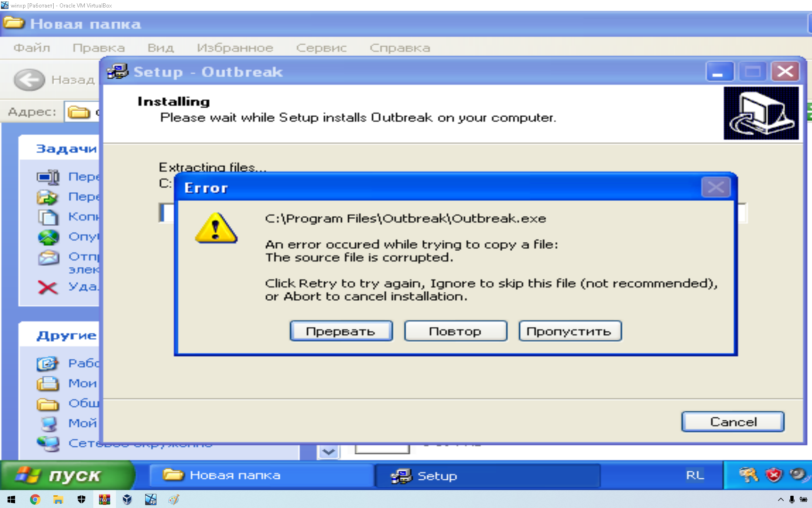Screen dimensions: 812x508
Task: Click the shared folder icon beside 'Общ' link
Action: 48,404
